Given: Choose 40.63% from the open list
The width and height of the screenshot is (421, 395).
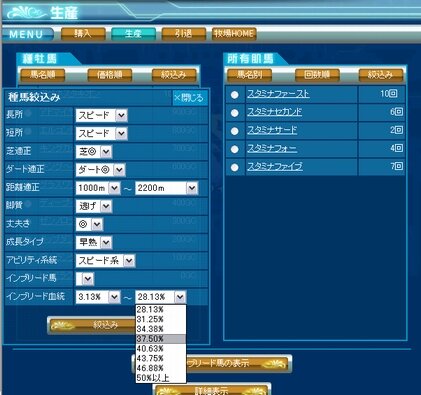Looking at the screenshot, I should [x=161, y=349].
